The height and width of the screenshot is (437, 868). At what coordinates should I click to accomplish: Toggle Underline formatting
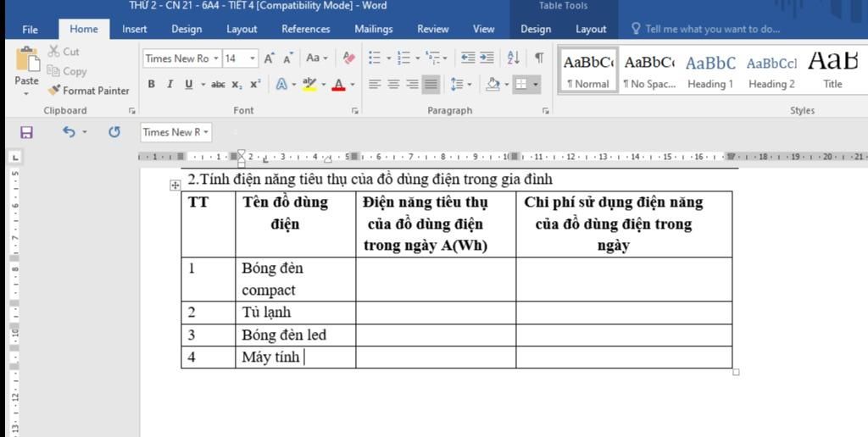coord(189,84)
